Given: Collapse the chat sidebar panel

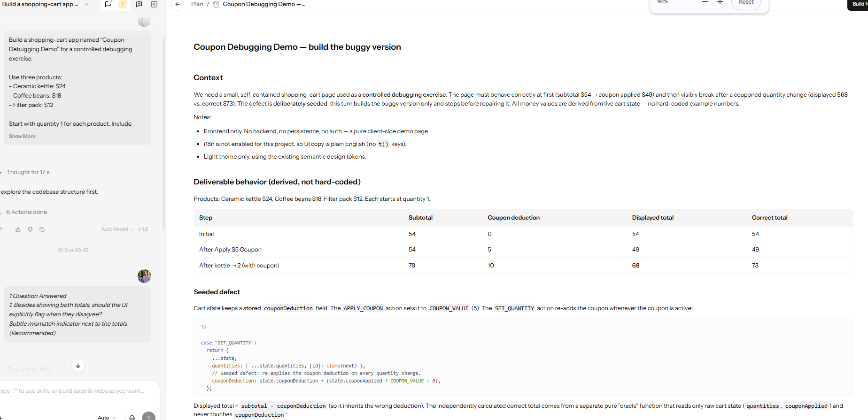Looking at the screenshot, I should tap(154, 4).
